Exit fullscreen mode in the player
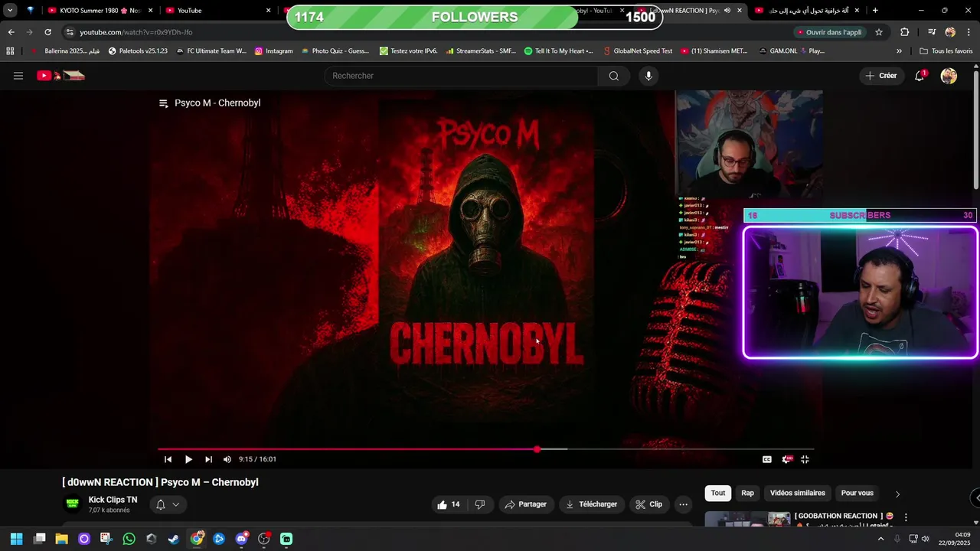Screen dimensions: 980x551 805,459
